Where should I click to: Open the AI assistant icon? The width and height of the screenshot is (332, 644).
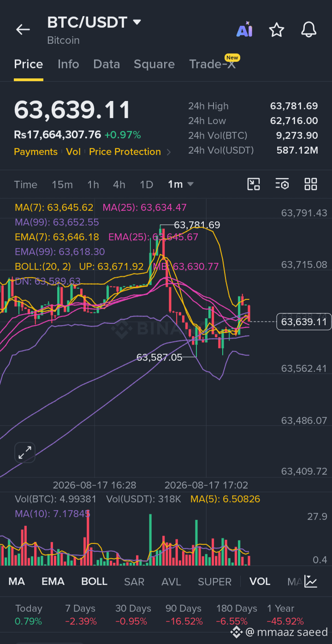point(244,30)
